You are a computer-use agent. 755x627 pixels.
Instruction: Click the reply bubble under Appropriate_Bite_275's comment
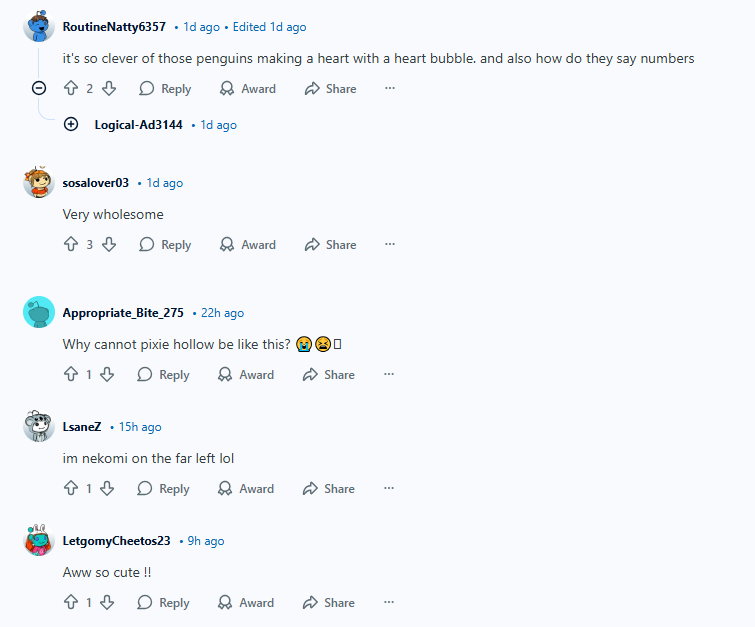(144, 375)
